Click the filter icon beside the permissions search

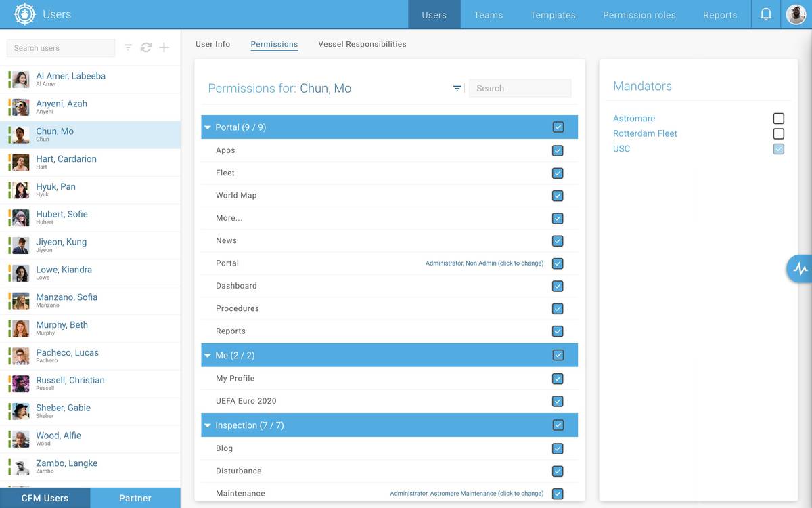click(457, 88)
